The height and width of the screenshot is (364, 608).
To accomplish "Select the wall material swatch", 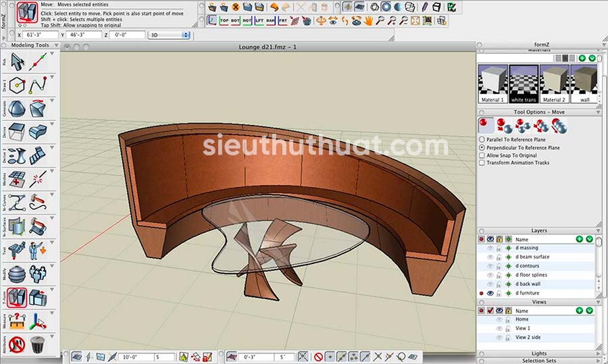I will coord(584,84).
